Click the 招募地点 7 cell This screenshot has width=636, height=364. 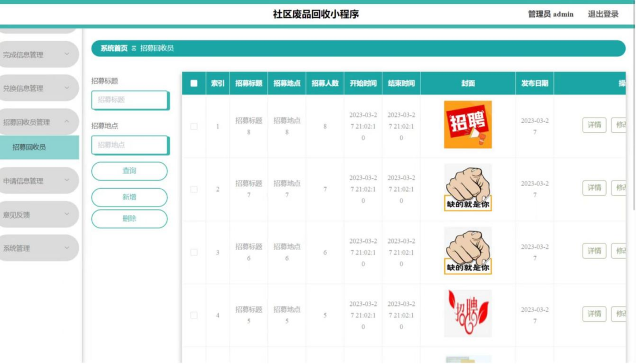point(287,189)
